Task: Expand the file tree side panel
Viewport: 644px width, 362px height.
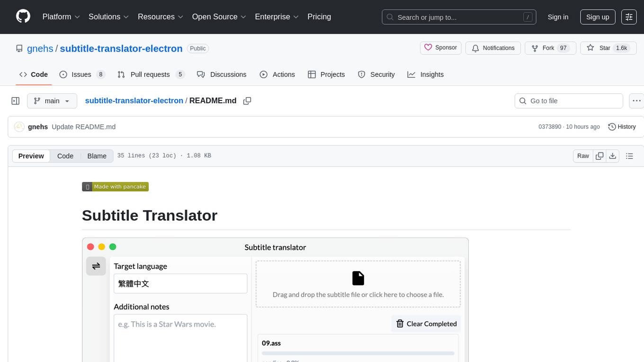Action: [x=16, y=101]
